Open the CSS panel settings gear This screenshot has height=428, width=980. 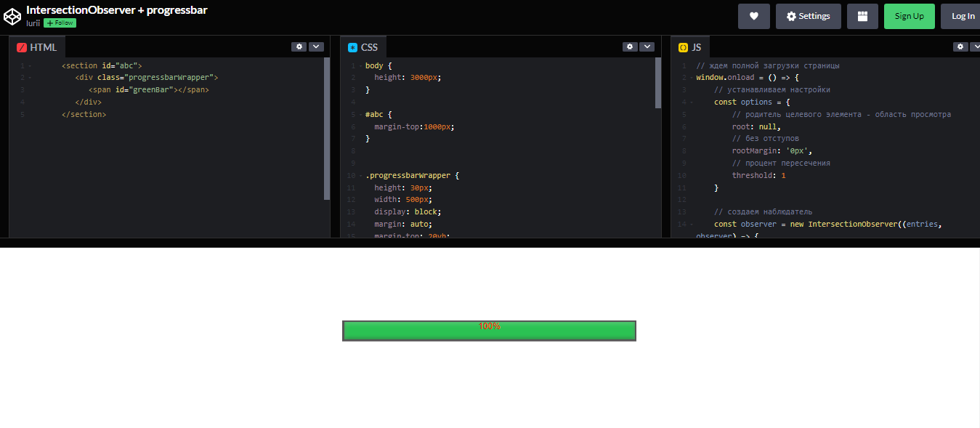630,47
